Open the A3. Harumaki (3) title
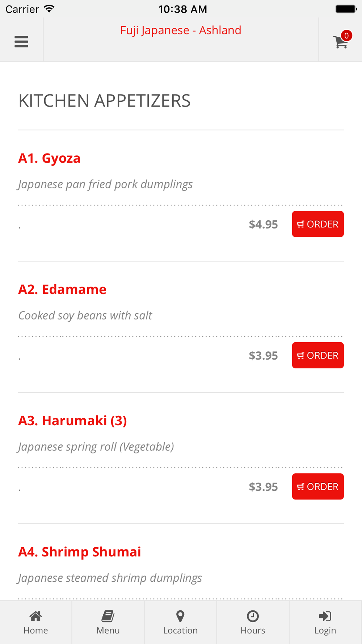 click(x=72, y=421)
